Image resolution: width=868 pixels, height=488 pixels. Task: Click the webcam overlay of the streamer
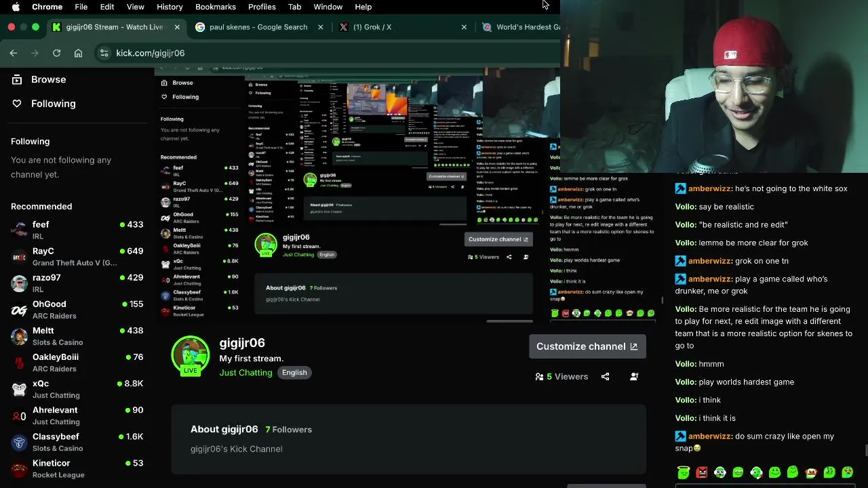[x=715, y=85]
